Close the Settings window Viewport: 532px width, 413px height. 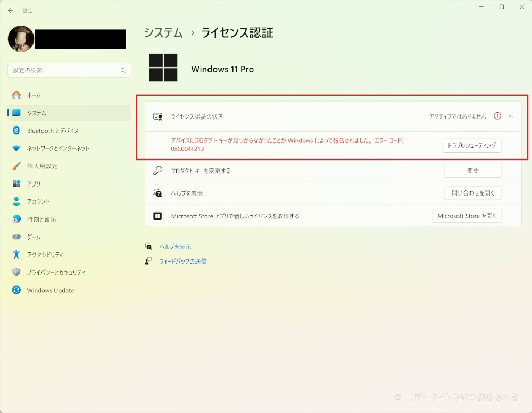[522, 7]
